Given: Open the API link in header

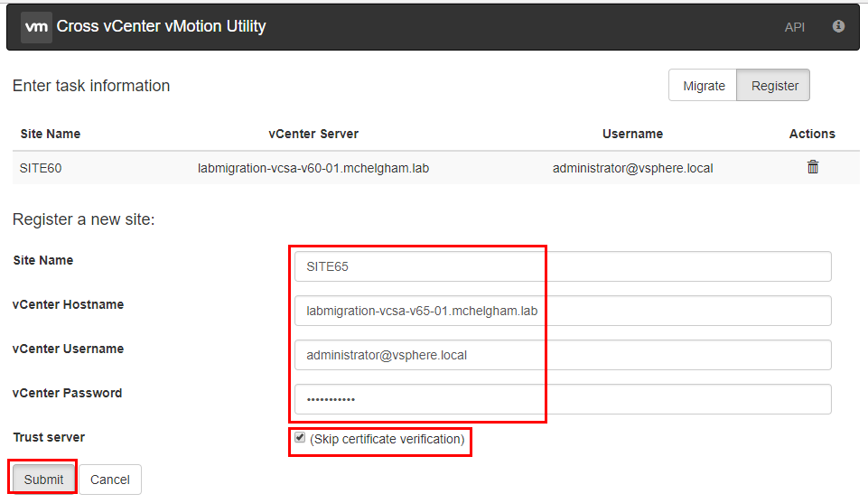Looking at the screenshot, I should 794,27.
